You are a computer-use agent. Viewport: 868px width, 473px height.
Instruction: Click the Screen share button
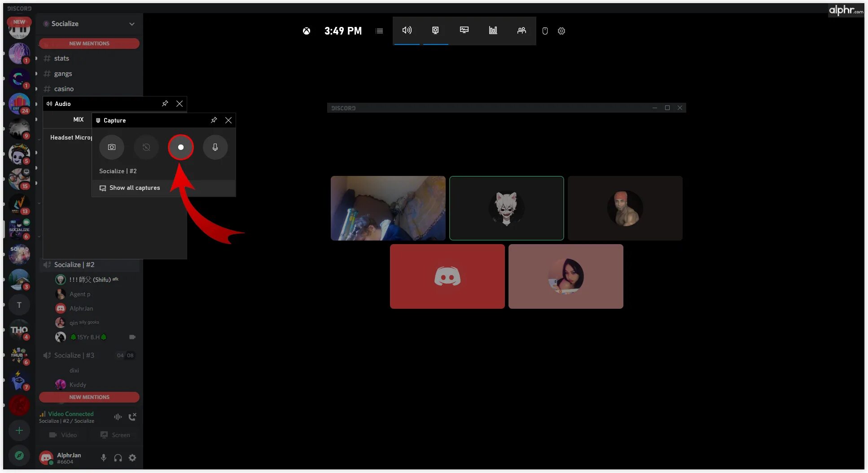point(115,435)
